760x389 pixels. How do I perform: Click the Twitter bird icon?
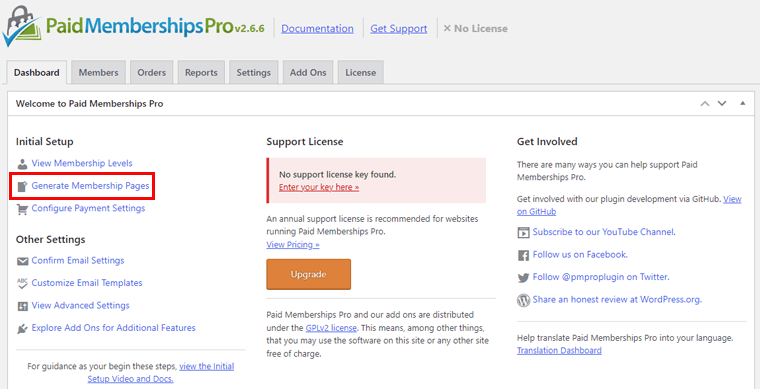coord(523,278)
